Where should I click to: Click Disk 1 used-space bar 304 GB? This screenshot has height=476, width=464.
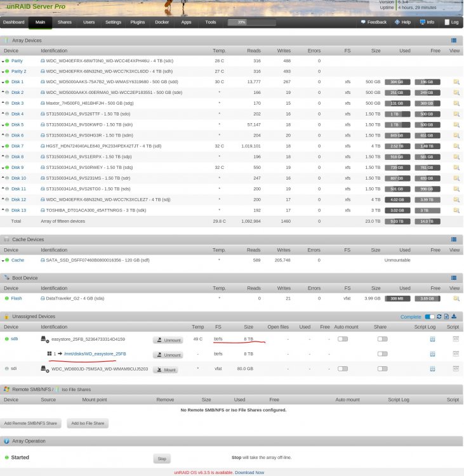tap(397, 82)
